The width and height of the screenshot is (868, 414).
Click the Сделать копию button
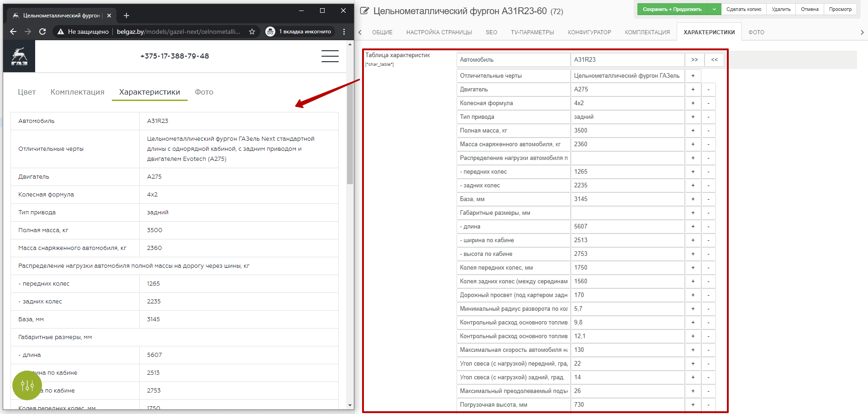pyautogui.click(x=744, y=9)
